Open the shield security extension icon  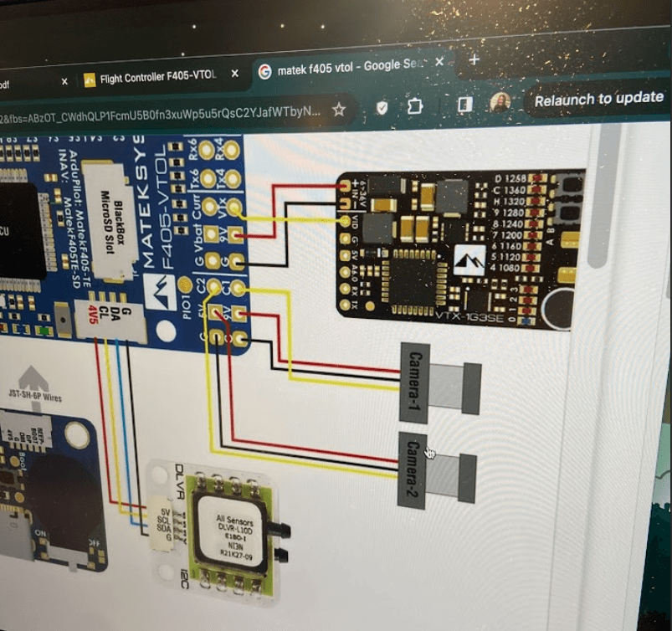pyautogui.click(x=382, y=108)
